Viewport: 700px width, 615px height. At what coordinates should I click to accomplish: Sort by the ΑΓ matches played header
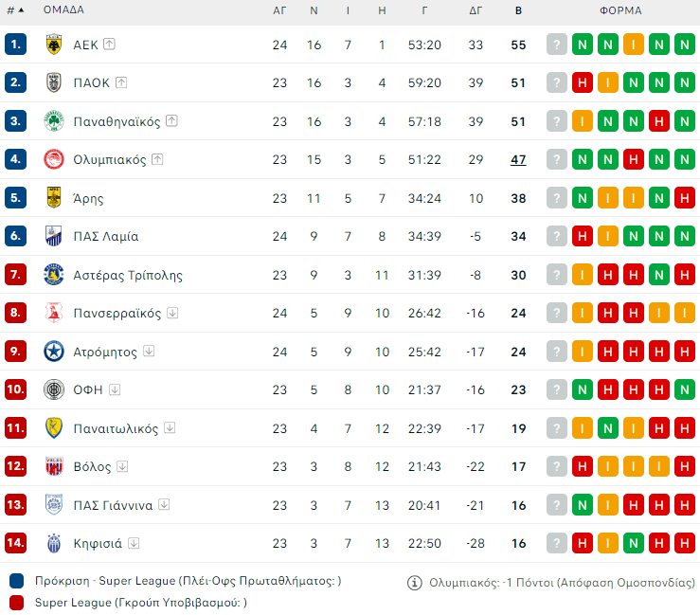[279, 11]
